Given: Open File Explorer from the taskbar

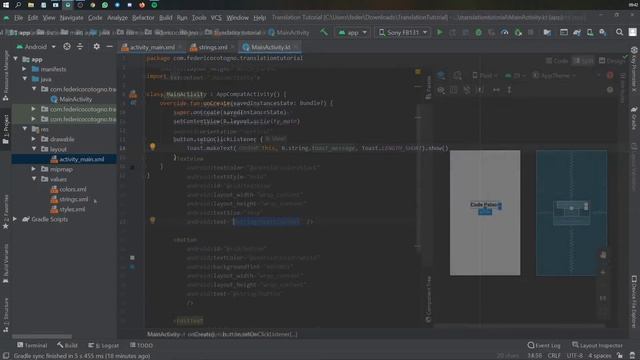Looking at the screenshot, I should click(x=31, y=5).
